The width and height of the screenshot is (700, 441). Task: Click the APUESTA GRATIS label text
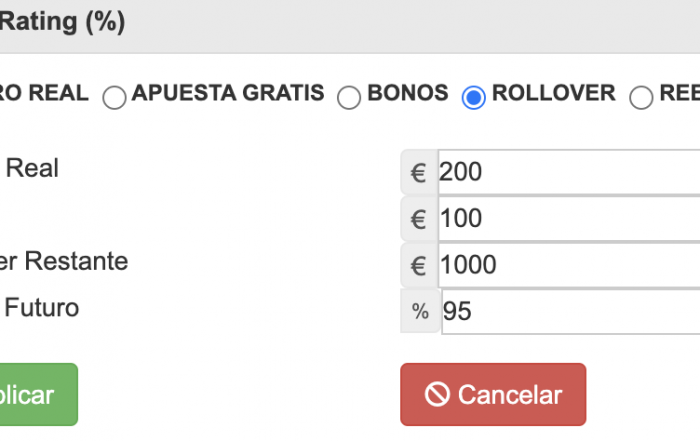tap(228, 93)
